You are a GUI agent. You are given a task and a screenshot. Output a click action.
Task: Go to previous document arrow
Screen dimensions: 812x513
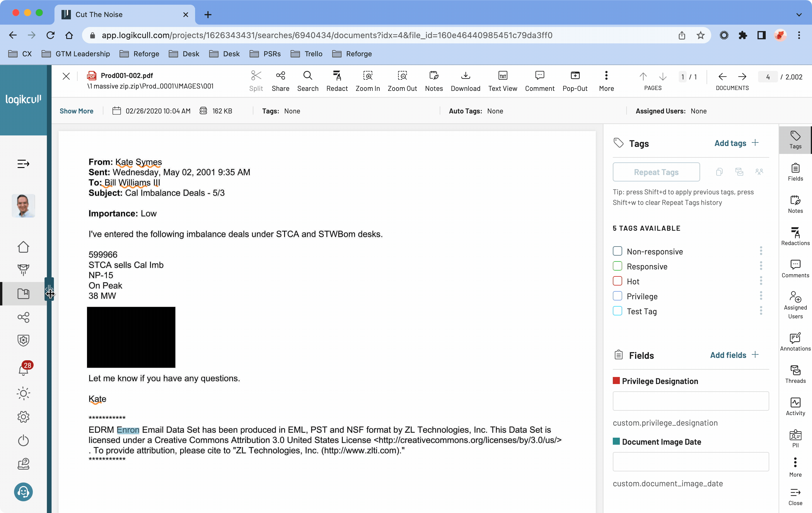722,77
